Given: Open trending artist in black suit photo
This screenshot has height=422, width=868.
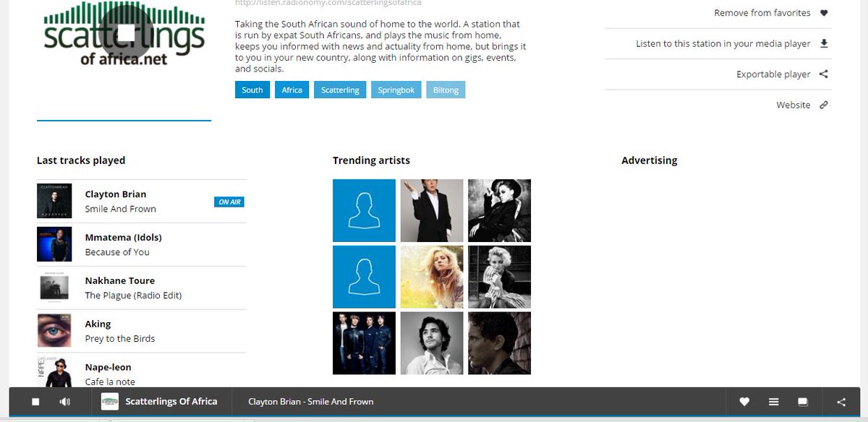Looking at the screenshot, I should (432, 210).
